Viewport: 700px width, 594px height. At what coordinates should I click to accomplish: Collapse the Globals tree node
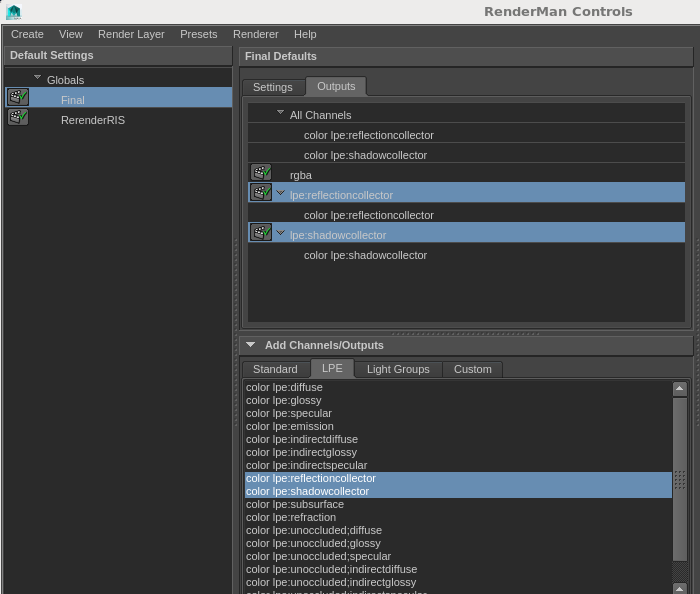(38, 78)
